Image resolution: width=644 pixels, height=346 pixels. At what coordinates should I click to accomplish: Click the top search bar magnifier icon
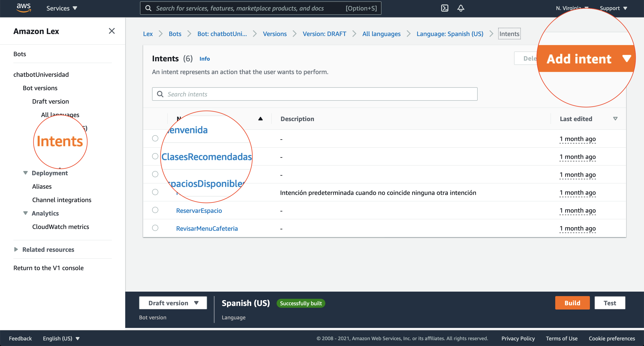(x=148, y=8)
